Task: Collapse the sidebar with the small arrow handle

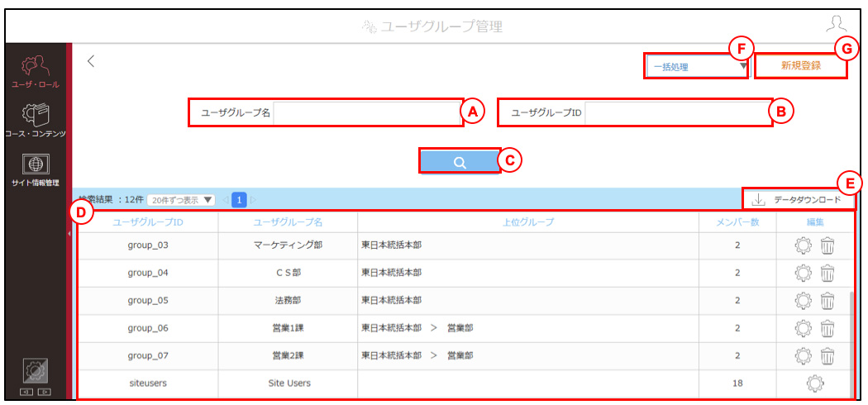Action: [x=69, y=235]
